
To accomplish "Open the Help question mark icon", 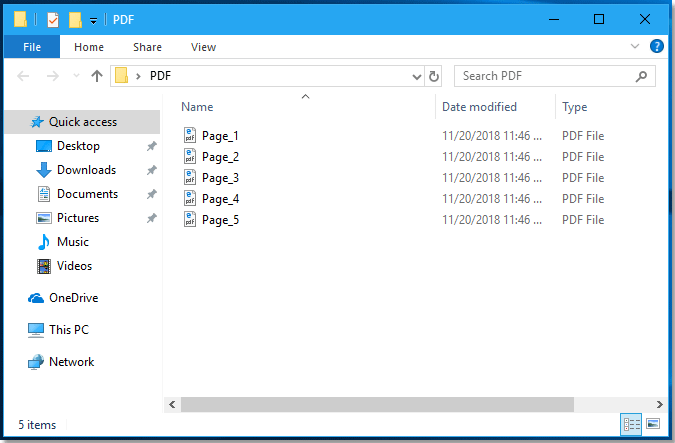I will point(657,47).
